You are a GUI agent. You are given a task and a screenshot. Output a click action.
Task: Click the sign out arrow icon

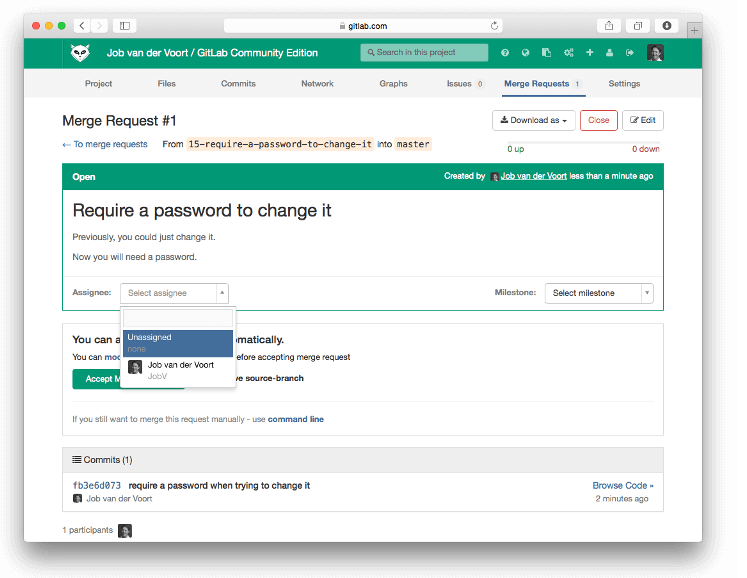point(630,53)
